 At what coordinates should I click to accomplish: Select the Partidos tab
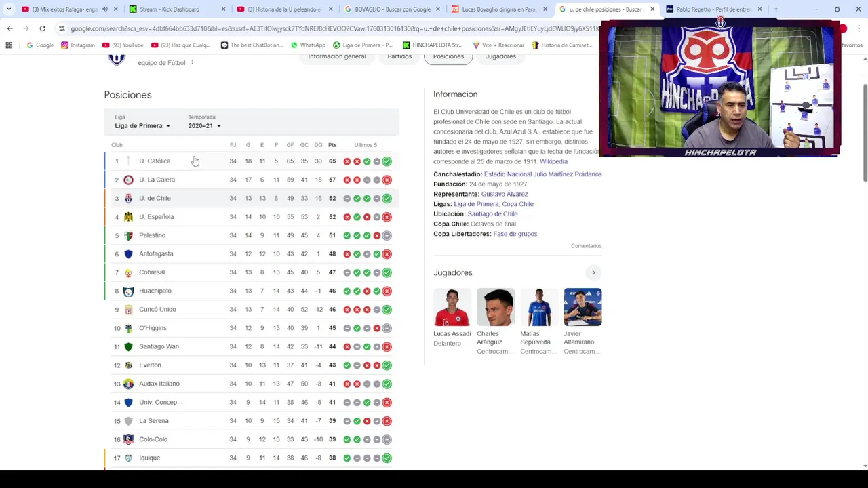coord(399,57)
